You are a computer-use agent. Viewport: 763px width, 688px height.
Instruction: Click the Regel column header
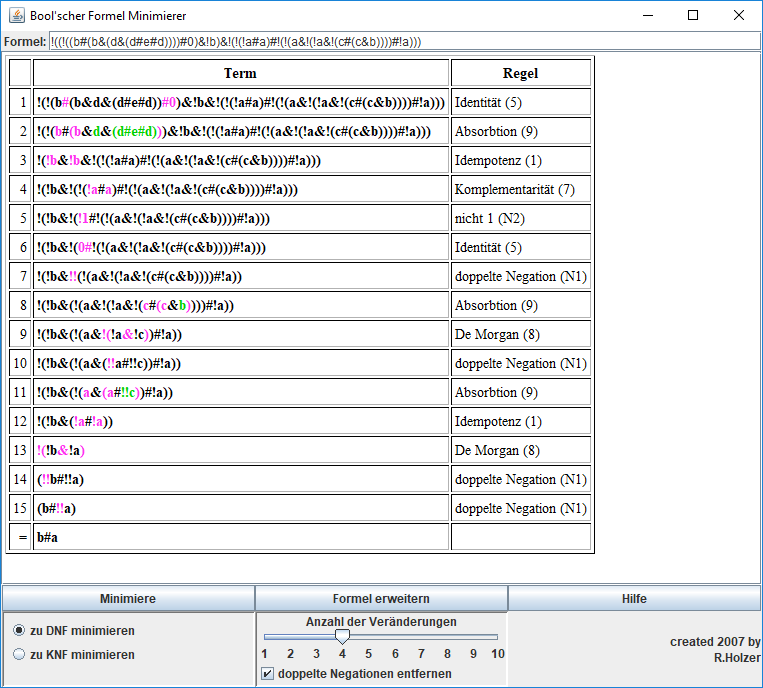[x=520, y=73]
